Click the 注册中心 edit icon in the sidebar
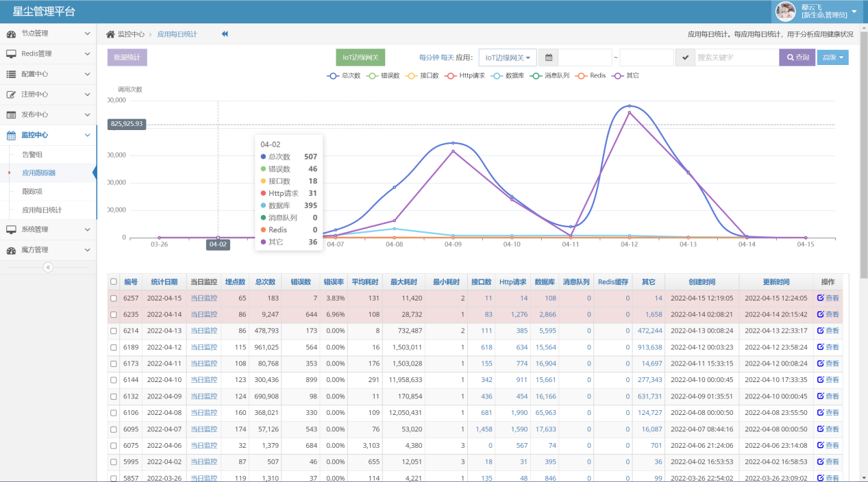This screenshot has height=482, width=868. pyautogui.click(x=11, y=94)
